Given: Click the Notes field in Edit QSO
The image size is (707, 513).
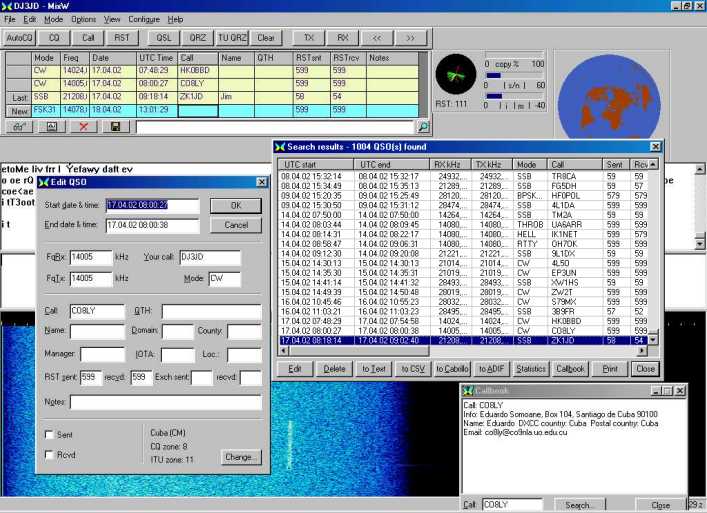Looking at the screenshot, I should (x=165, y=402).
